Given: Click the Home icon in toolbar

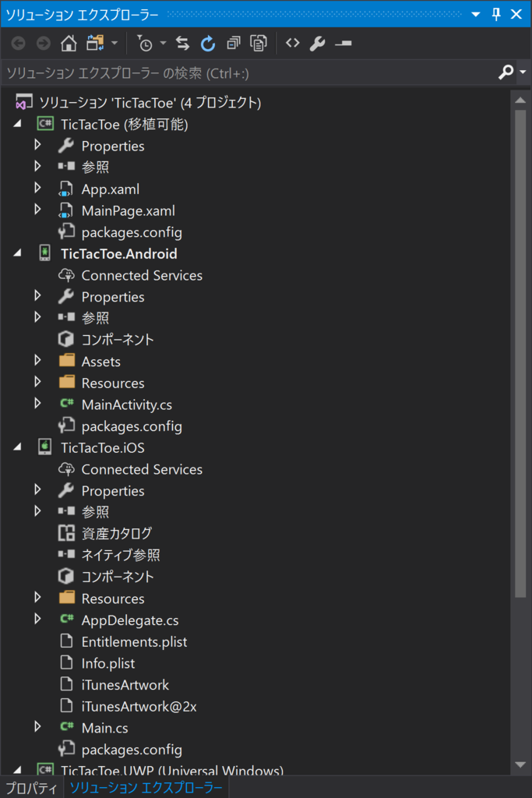Looking at the screenshot, I should click(x=69, y=44).
